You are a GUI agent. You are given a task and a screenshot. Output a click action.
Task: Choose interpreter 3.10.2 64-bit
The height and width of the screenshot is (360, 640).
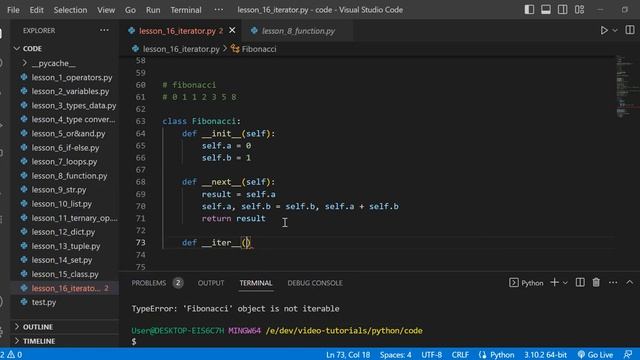coord(545,355)
